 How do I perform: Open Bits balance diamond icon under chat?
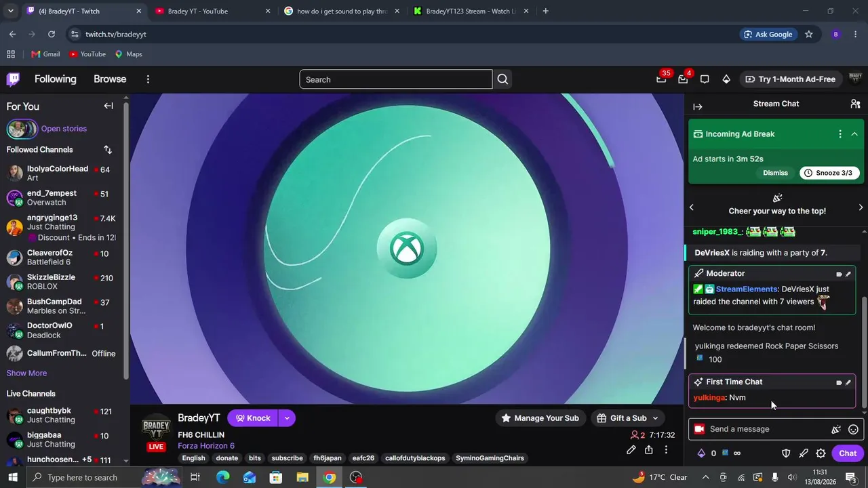[701, 453]
